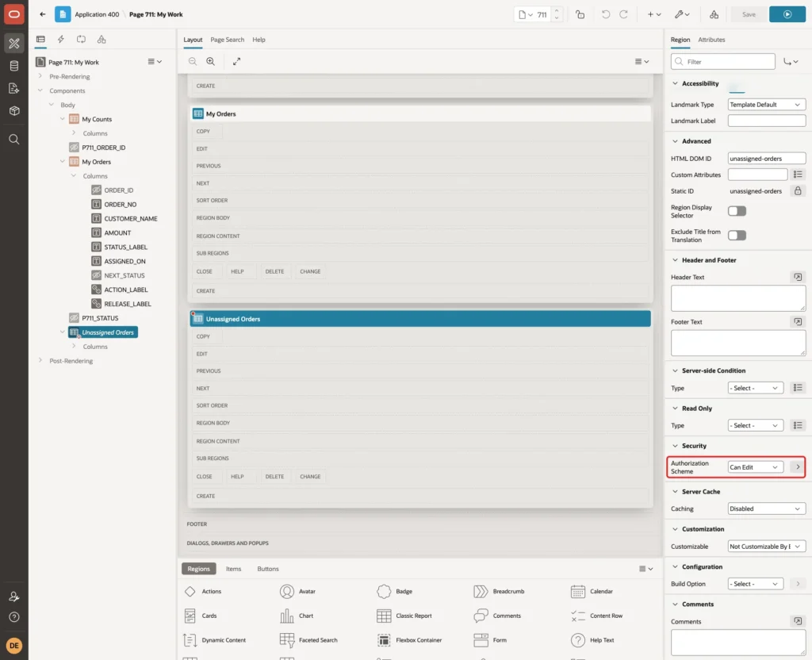Go back with the left arrow

pyautogui.click(x=43, y=14)
